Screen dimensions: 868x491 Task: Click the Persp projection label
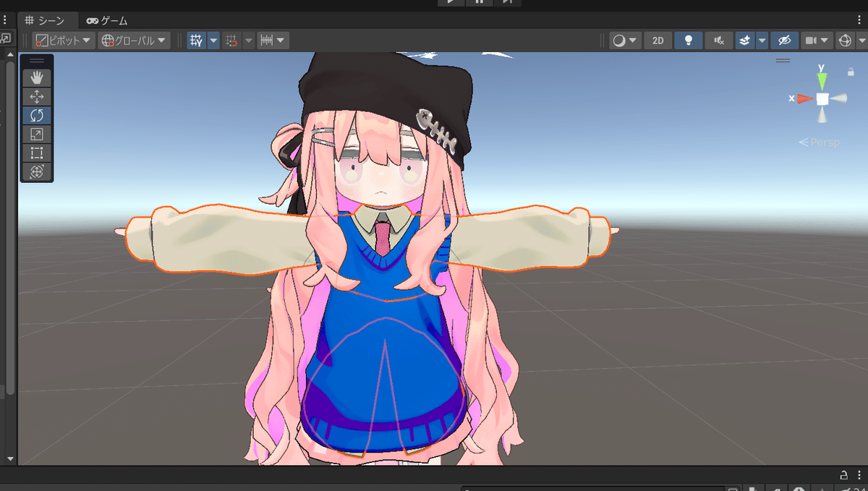coord(820,142)
